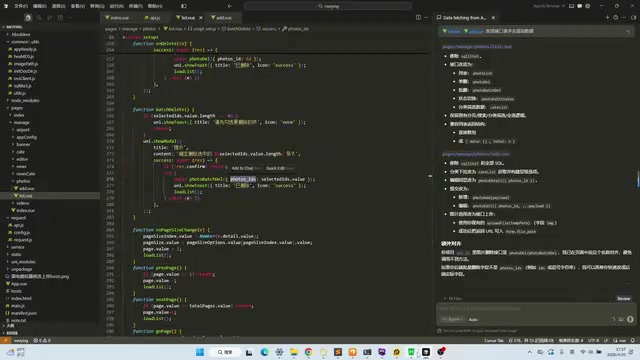
Task: Click the photos breadcrumb segment
Action: point(149,29)
